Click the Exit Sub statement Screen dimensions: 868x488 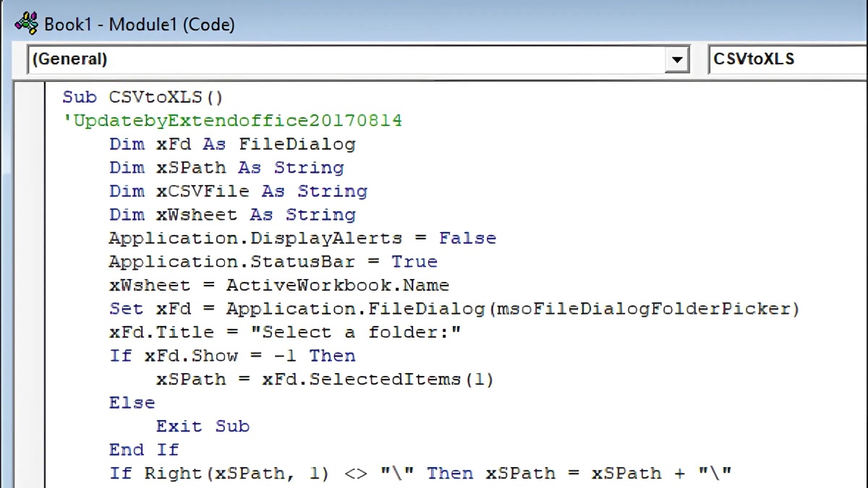[x=203, y=427]
